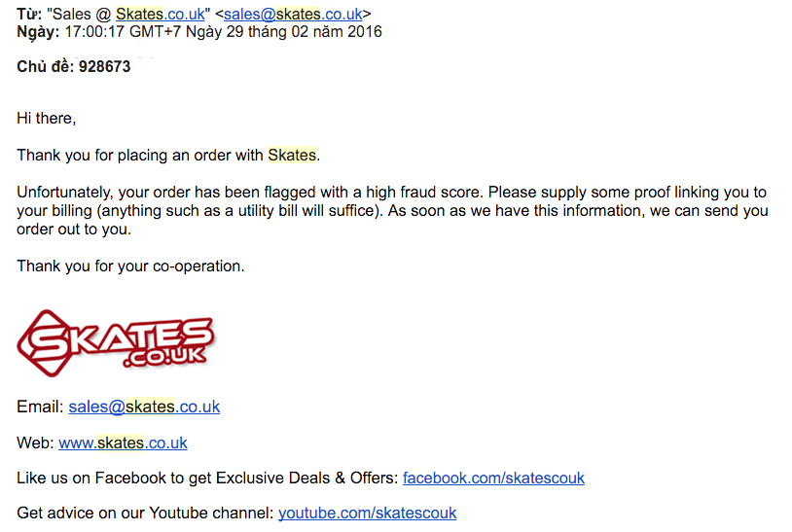Click "Get advice on our Youtube channel" text

pyautogui.click(x=145, y=513)
